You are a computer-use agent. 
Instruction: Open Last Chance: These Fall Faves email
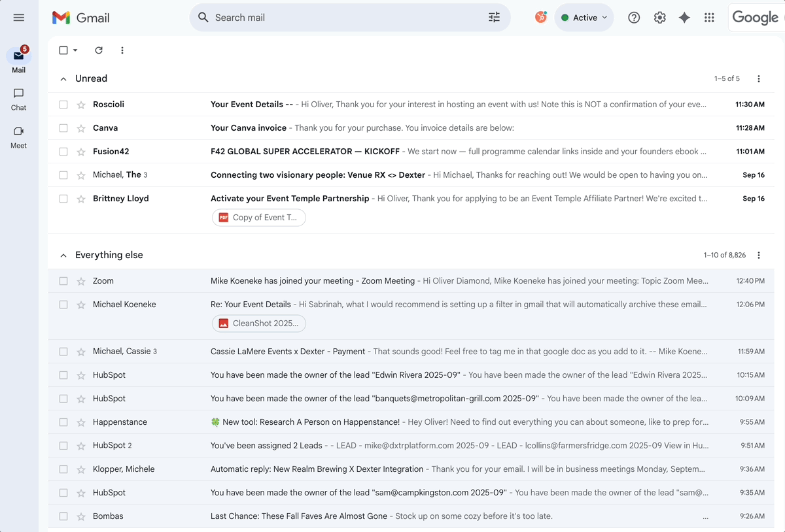pos(411,516)
